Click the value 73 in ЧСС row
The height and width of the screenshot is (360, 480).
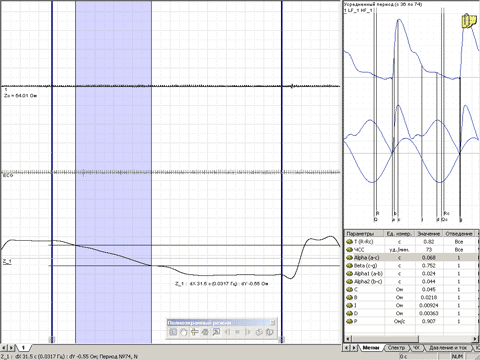tap(429, 249)
